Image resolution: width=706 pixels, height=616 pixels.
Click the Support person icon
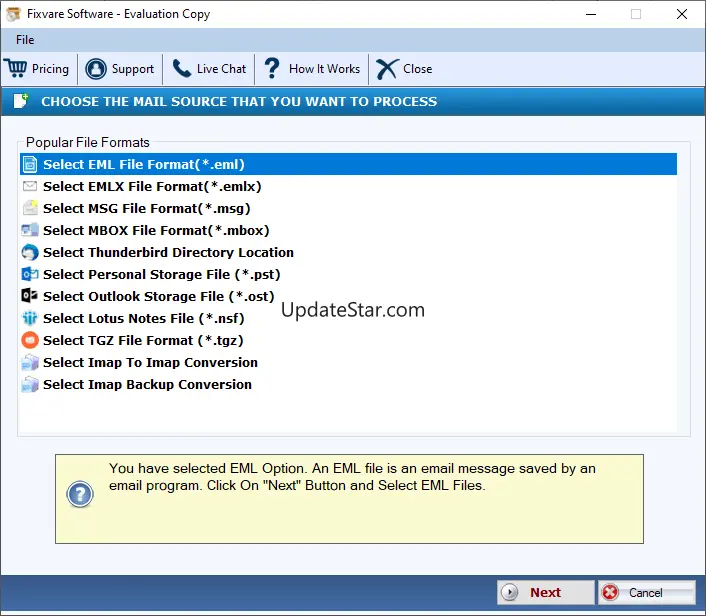[96, 69]
